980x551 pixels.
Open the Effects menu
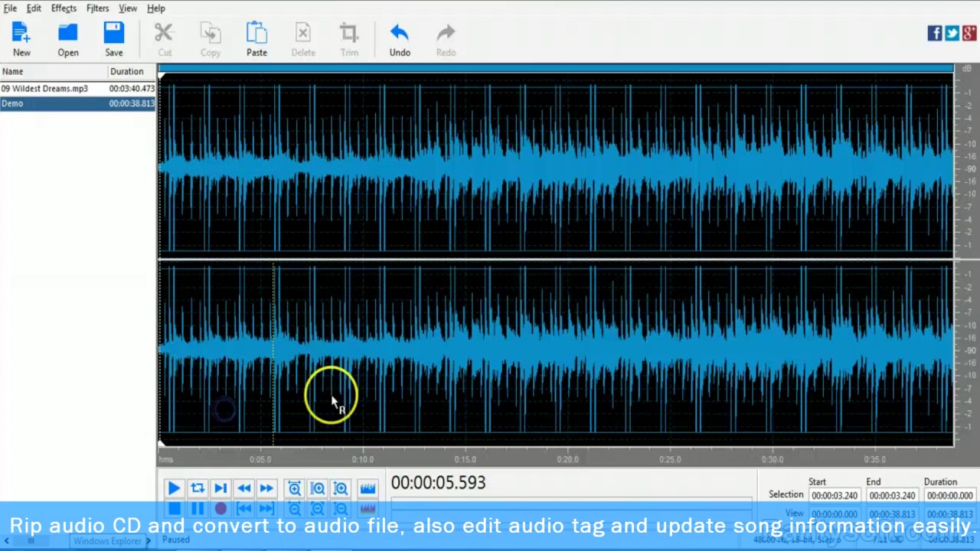pyautogui.click(x=64, y=8)
